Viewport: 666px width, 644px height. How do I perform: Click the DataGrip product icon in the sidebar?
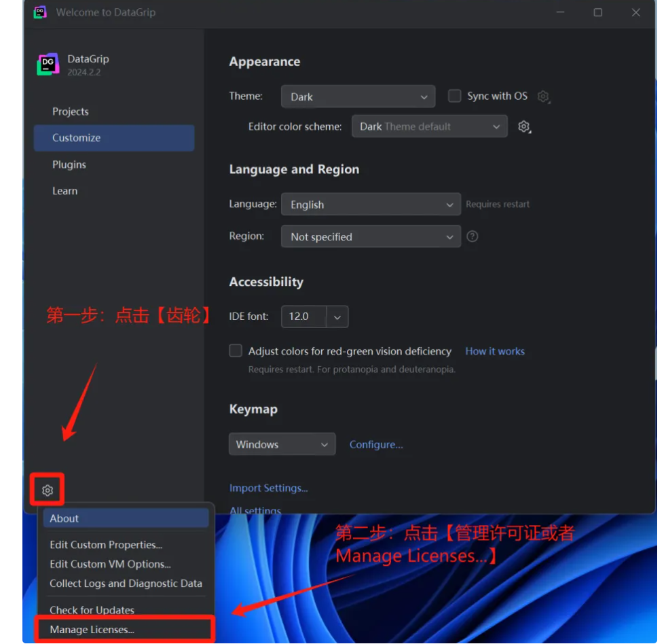pyautogui.click(x=48, y=64)
